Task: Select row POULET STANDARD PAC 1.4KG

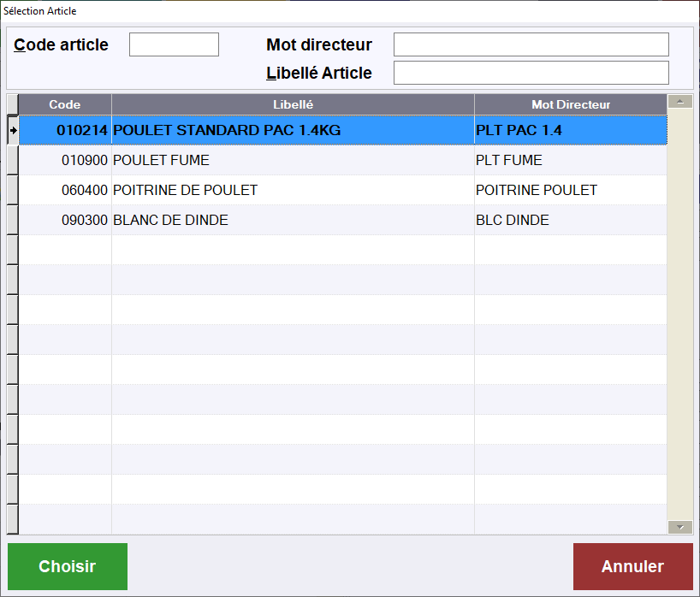Action: click(293, 130)
